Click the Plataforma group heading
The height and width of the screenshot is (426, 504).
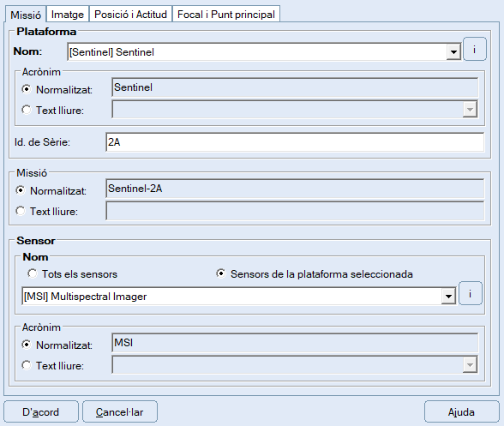point(46,32)
